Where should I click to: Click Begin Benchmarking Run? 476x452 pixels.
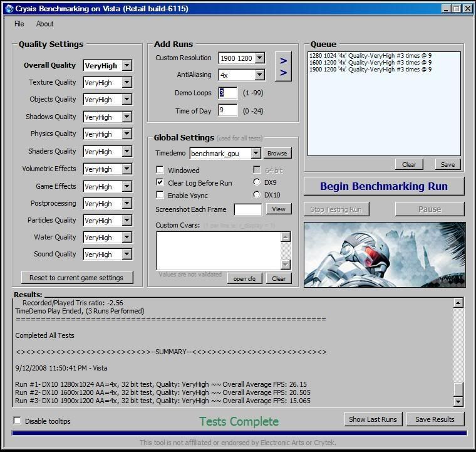click(x=384, y=186)
